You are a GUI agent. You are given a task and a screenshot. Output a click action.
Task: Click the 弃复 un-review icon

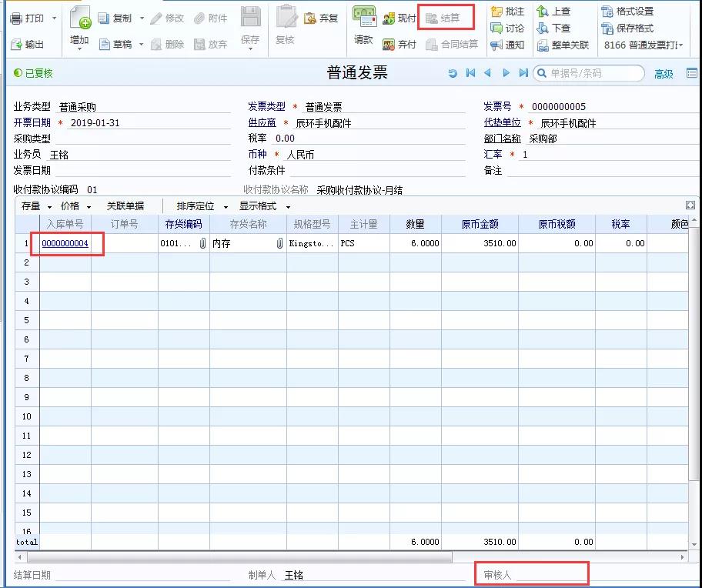tap(310, 18)
